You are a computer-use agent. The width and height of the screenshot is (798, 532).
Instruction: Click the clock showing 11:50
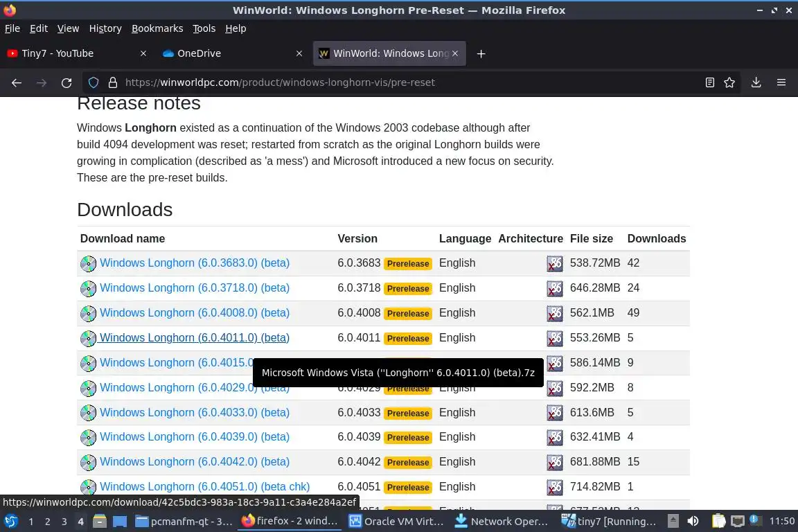click(781, 521)
